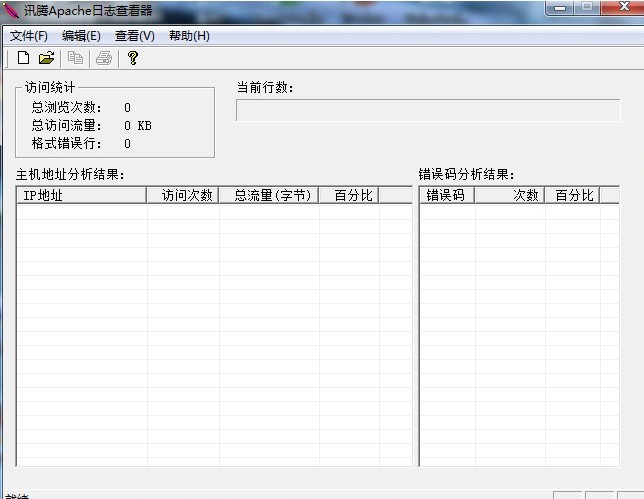Click the 总流量(字节) column header
The image size is (644, 499).
(x=269, y=195)
